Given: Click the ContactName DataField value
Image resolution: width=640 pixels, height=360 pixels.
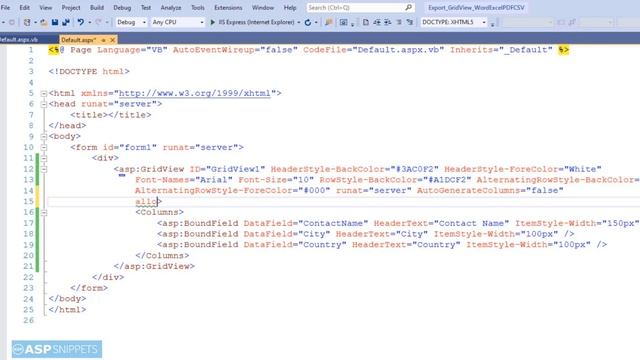Looking at the screenshot, I should pyautogui.click(x=333, y=223).
